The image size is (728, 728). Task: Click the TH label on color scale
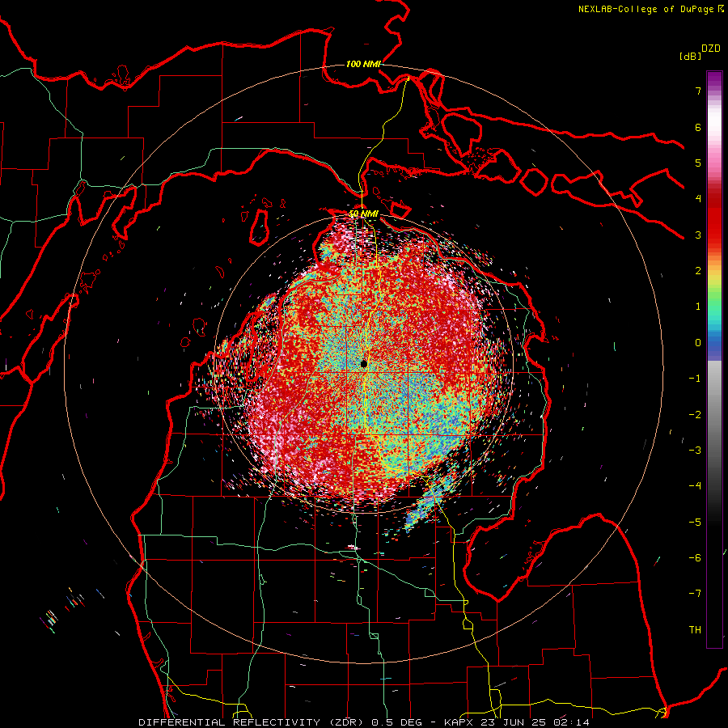point(695,630)
